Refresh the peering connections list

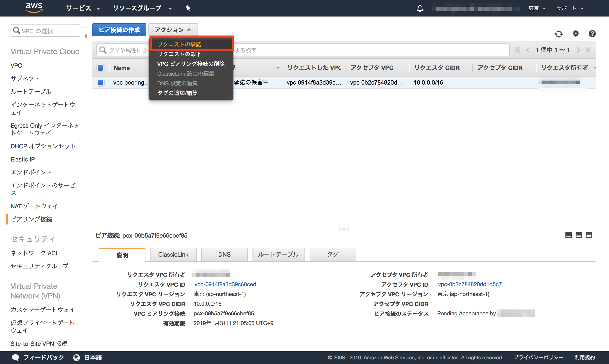[x=559, y=34]
